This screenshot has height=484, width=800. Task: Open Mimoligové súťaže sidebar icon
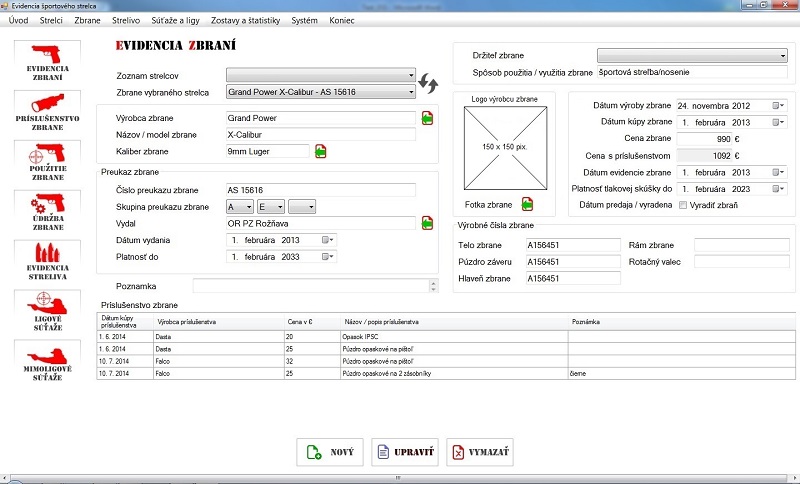pos(46,362)
